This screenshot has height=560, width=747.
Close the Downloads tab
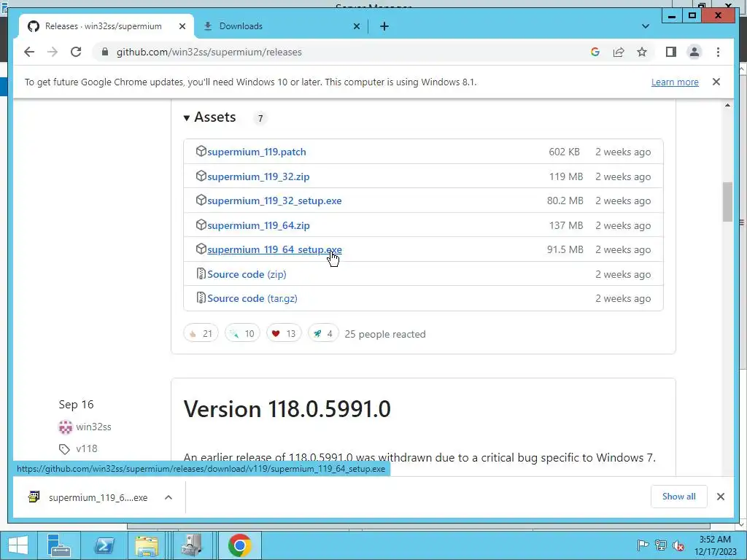pyautogui.click(x=356, y=26)
